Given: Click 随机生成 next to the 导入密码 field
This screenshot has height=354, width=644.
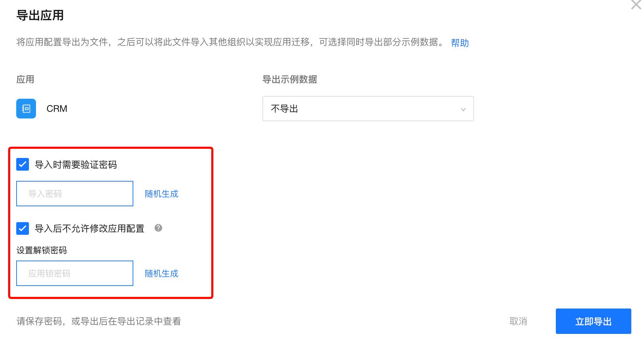Looking at the screenshot, I should pos(162,194).
